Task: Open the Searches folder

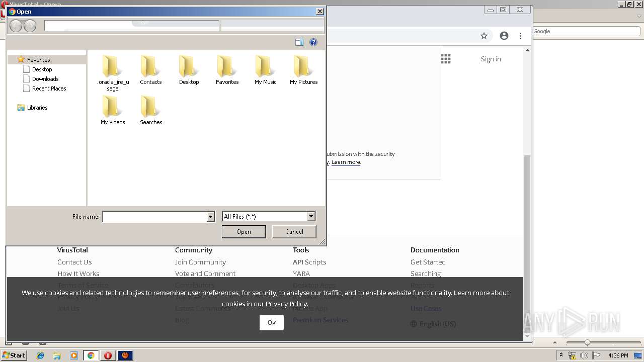Action: click(x=151, y=110)
